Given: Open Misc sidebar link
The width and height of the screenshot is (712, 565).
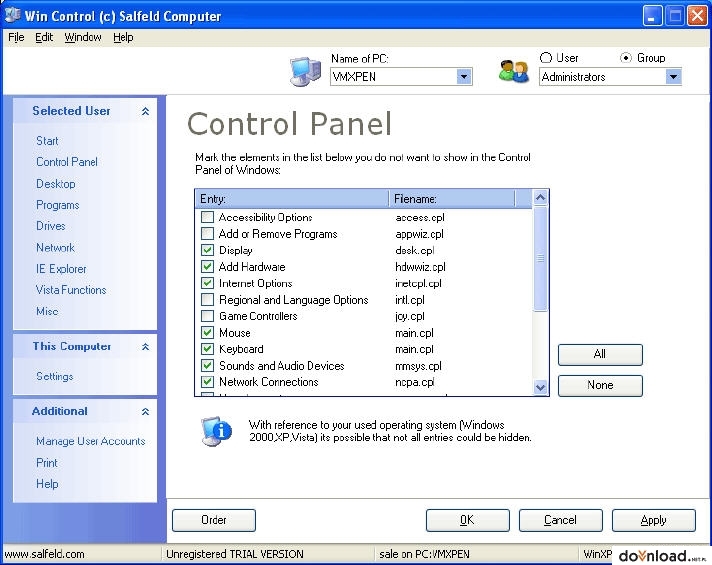Looking at the screenshot, I should point(47,311).
